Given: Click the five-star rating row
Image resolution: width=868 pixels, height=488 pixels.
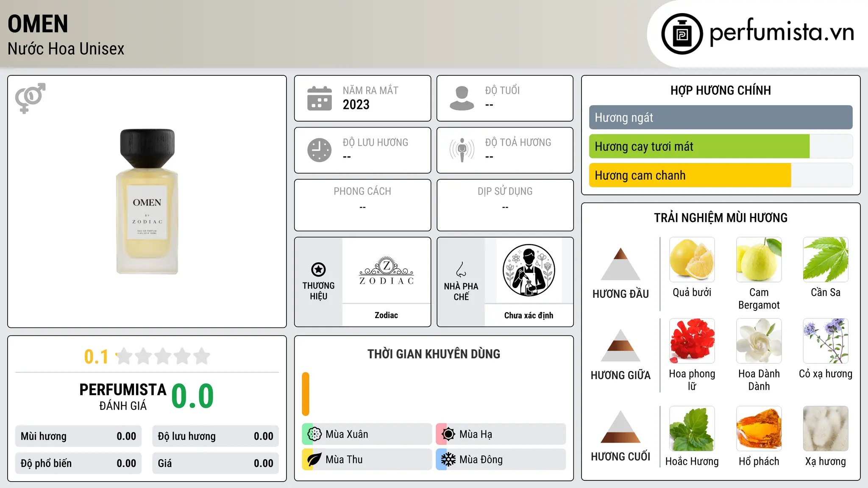Looking at the screenshot, I should (163, 356).
